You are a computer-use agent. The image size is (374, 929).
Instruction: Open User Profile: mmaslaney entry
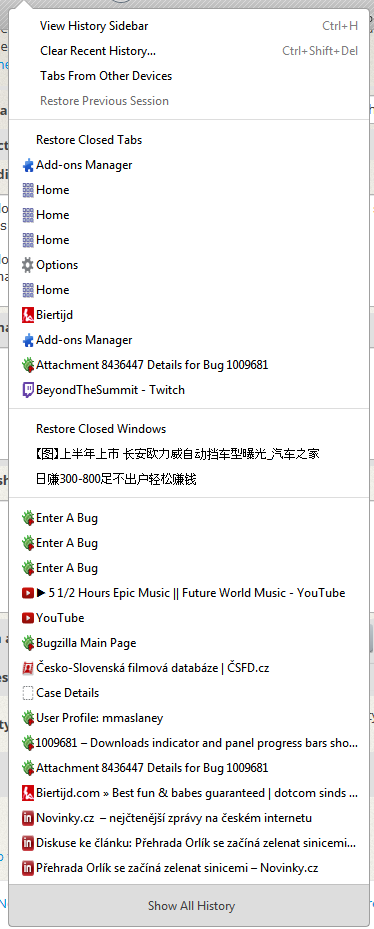188,717
